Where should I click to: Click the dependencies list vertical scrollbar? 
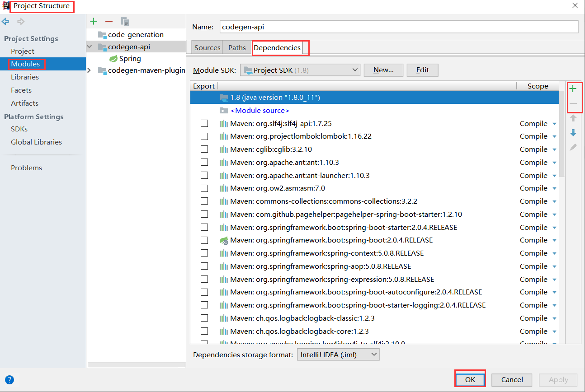[562, 133]
